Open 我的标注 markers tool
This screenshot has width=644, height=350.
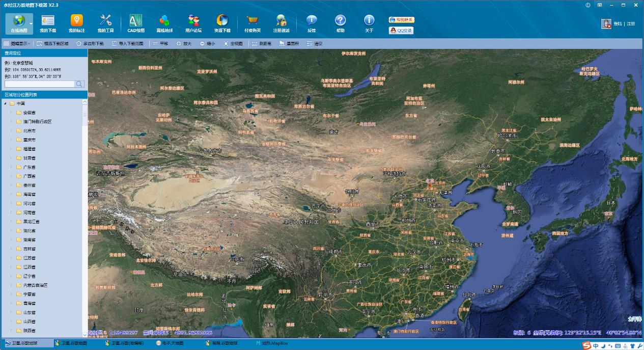point(77,23)
